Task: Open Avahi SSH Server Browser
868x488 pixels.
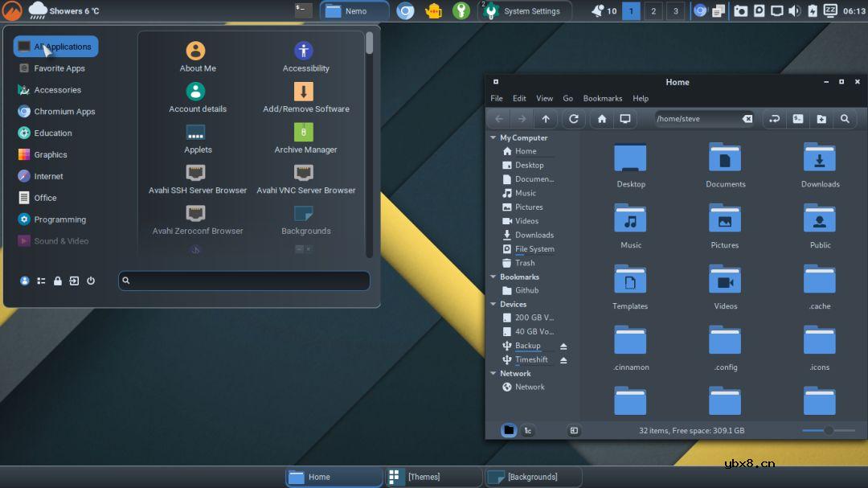Action: click(x=197, y=177)
